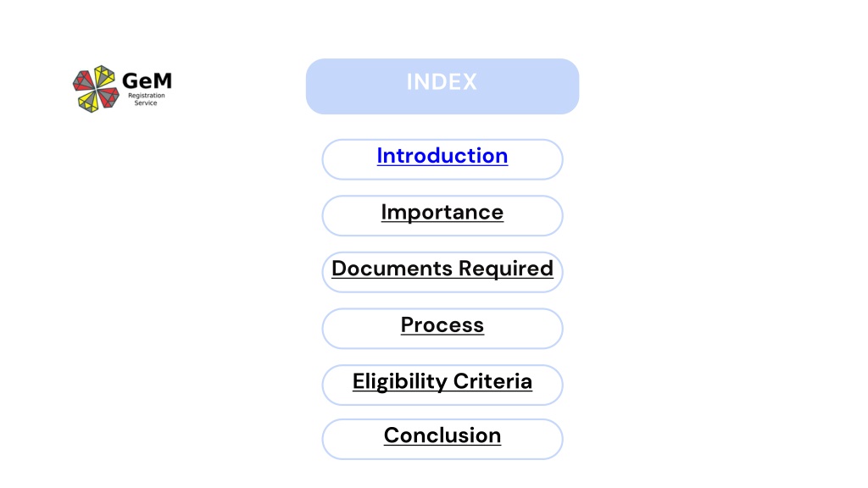Click the rounded pill around Importance

[442, 216]
